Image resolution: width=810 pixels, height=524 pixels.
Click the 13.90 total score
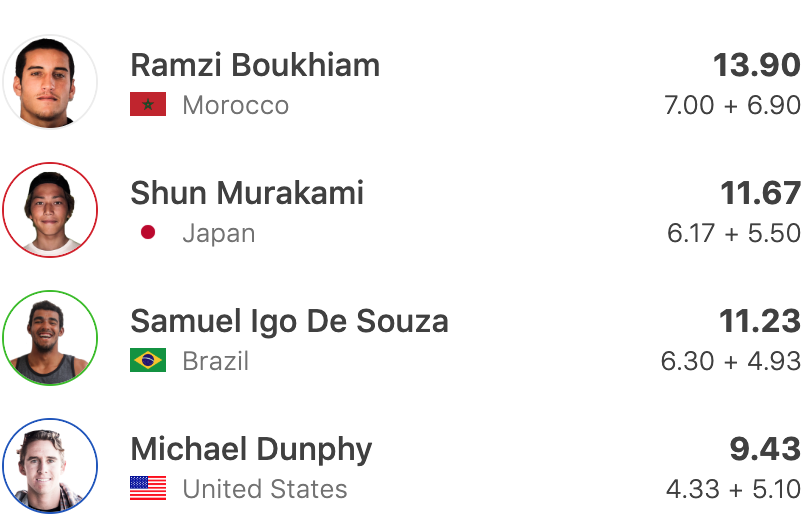tap(756, 65)
